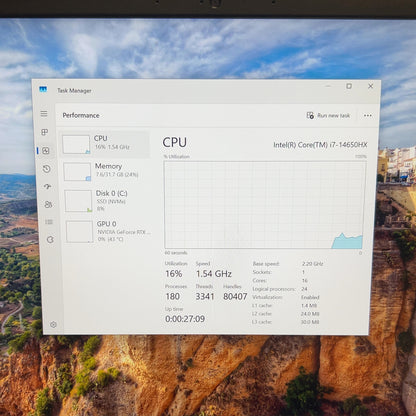Screen dimensions: 416x416
Task: Open the three-dot more options menu
Action: (x=368, y=115)
